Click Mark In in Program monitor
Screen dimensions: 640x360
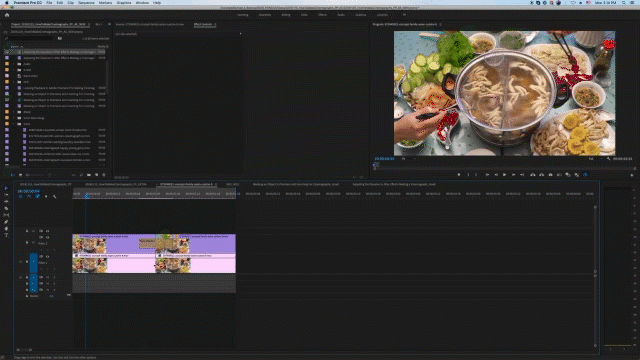coord(468,175)
